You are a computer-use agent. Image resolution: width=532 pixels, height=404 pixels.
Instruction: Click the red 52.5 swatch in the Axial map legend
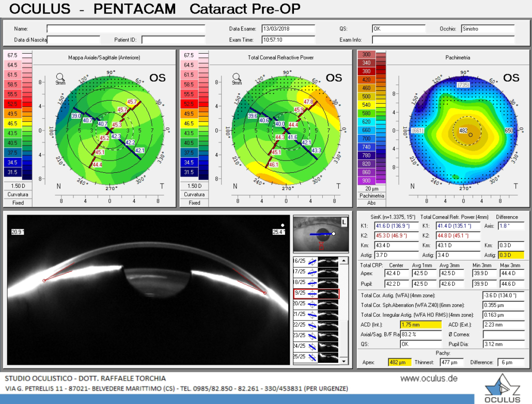pos(12,104)
